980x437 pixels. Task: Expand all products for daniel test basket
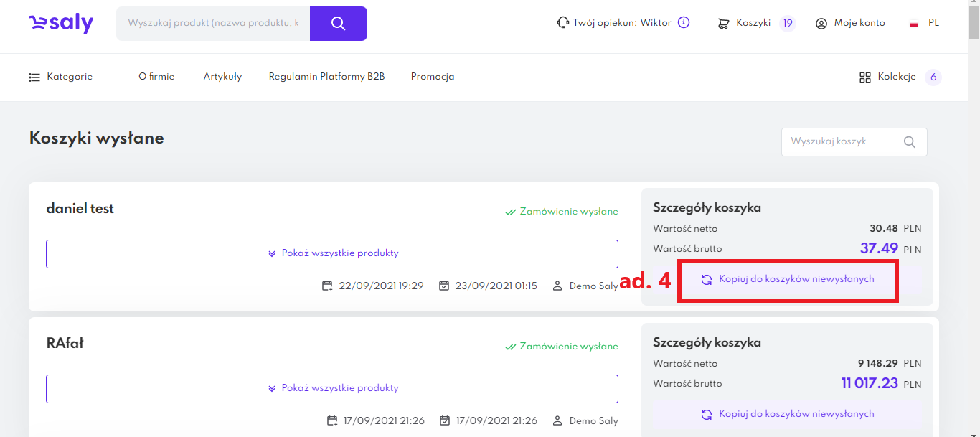(332, 253)
